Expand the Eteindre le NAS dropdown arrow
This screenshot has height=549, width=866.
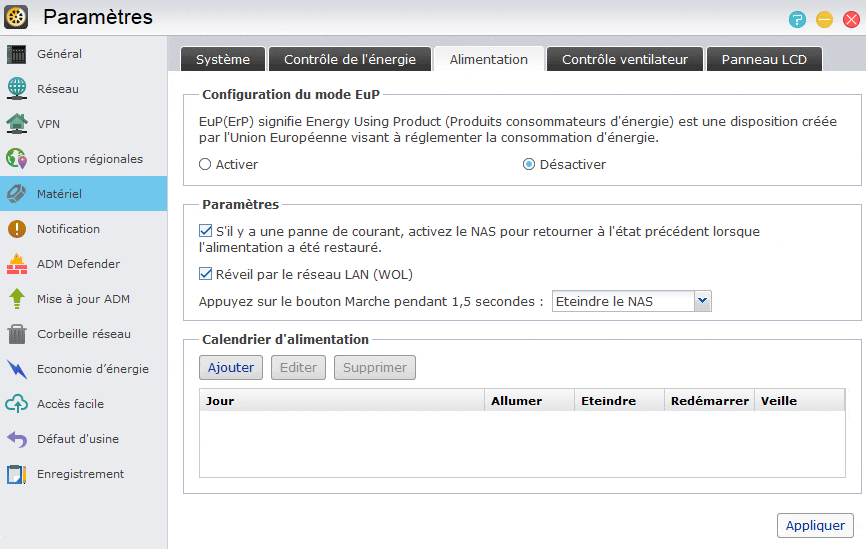tap(702, 301)
